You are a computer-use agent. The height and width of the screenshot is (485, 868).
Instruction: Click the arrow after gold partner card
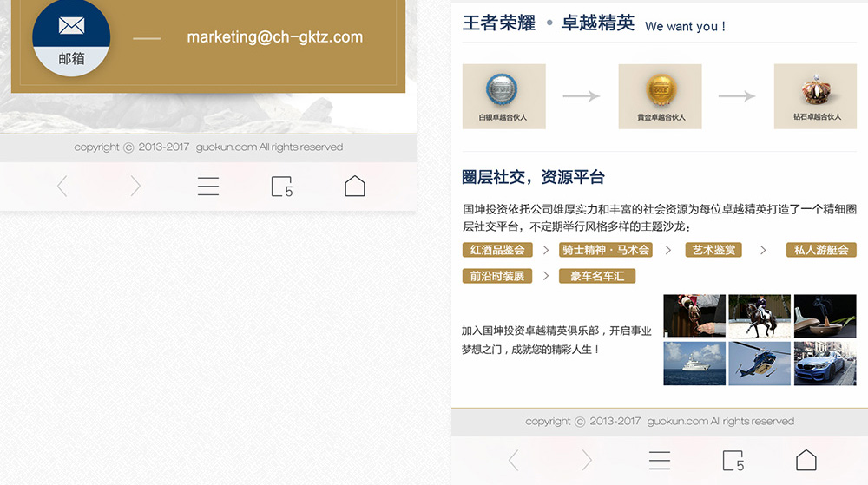pyautogui.click(x=737, y=96)
